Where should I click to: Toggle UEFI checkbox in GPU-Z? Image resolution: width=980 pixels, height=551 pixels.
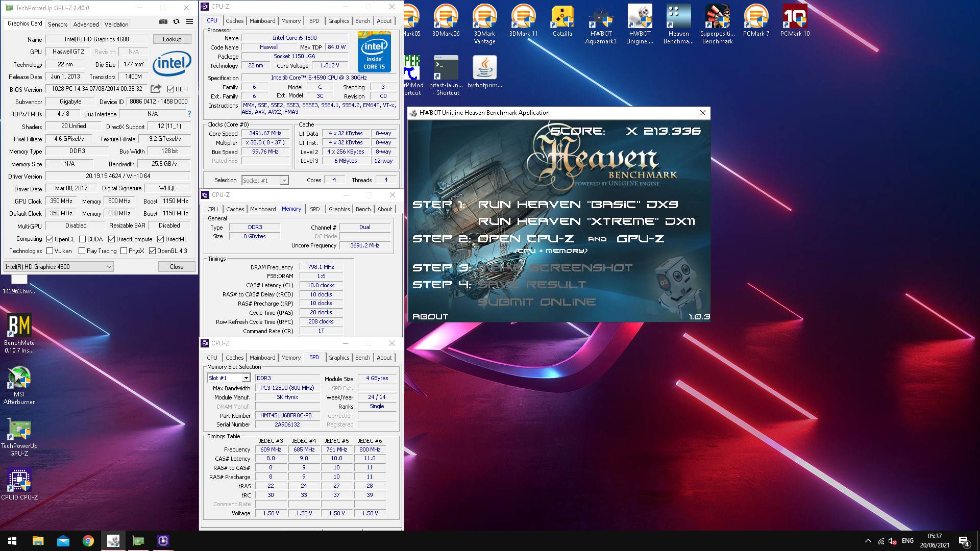point(171,89)
